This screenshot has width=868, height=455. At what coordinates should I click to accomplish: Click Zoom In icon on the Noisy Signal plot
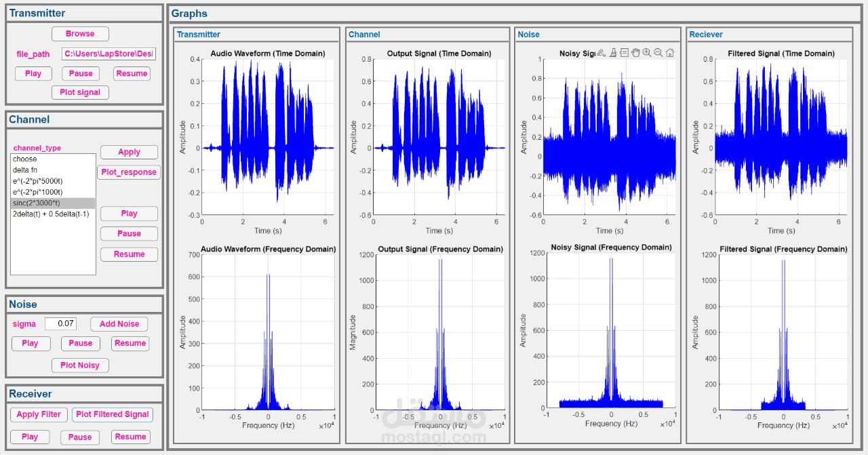pyautogui.click(x=646, y=52)
